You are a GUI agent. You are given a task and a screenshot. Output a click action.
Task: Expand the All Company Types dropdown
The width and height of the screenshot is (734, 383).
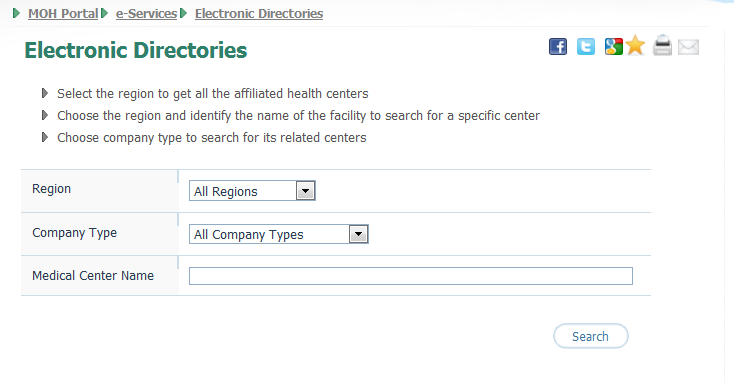pos(279,234)
